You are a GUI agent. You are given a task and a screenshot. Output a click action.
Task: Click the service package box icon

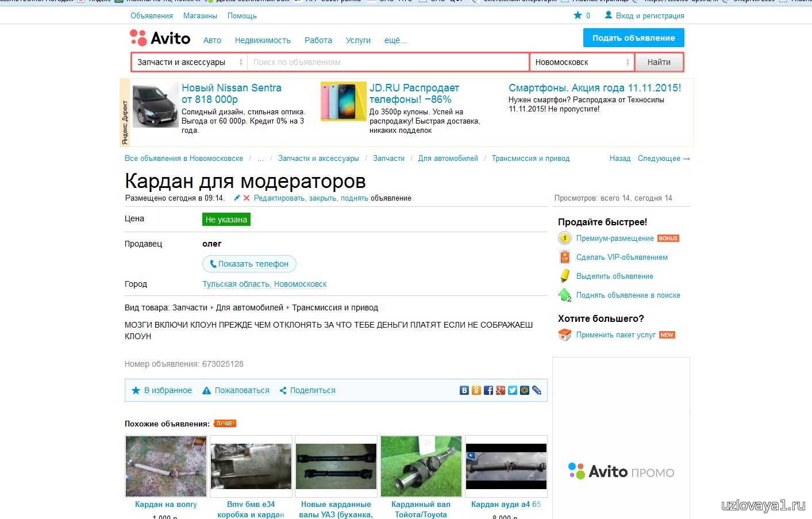(565, 335)
